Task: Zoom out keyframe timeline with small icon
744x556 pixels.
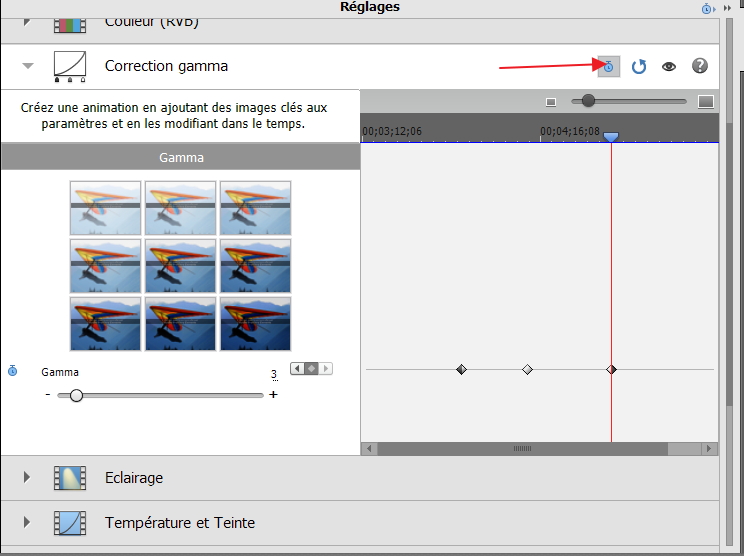Action: click(x=551, y=102)
